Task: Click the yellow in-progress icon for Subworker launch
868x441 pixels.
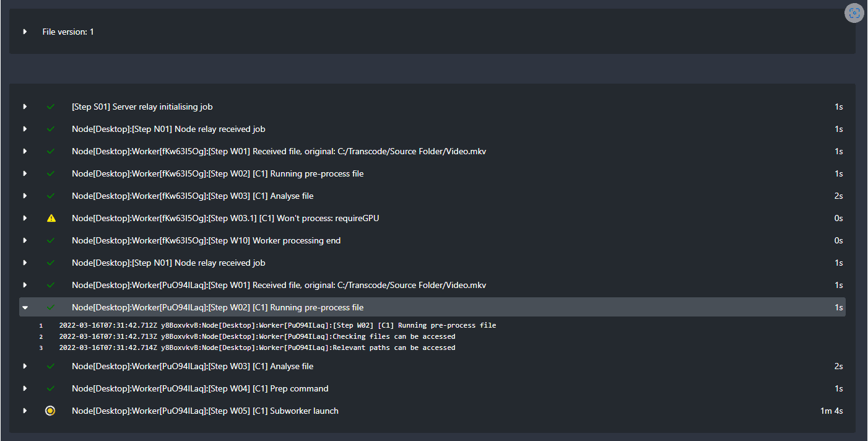Action: tap(50, 411)
